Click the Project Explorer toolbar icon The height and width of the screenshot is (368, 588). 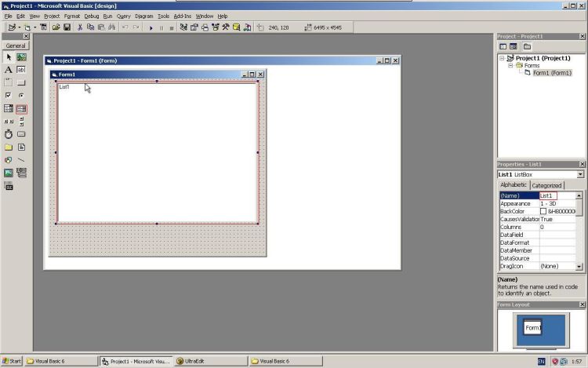[183, 27]
